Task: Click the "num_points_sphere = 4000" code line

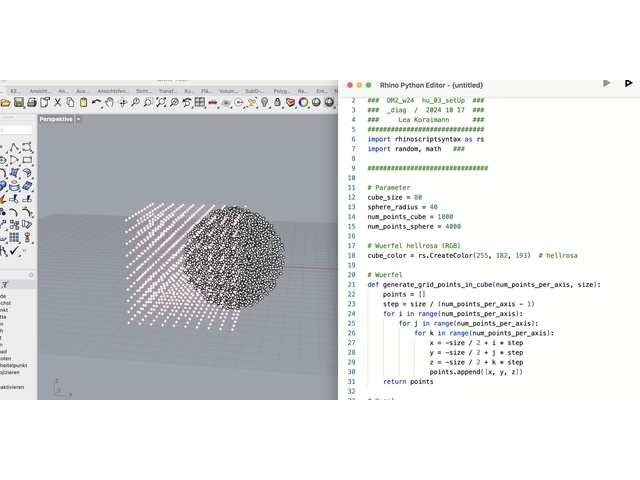Action: point(414,227)
